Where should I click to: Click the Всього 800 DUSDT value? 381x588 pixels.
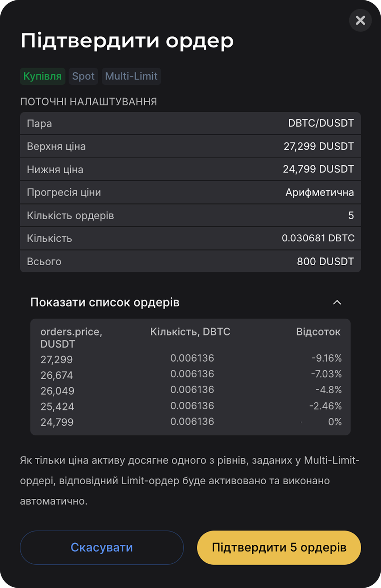[325, 261]
